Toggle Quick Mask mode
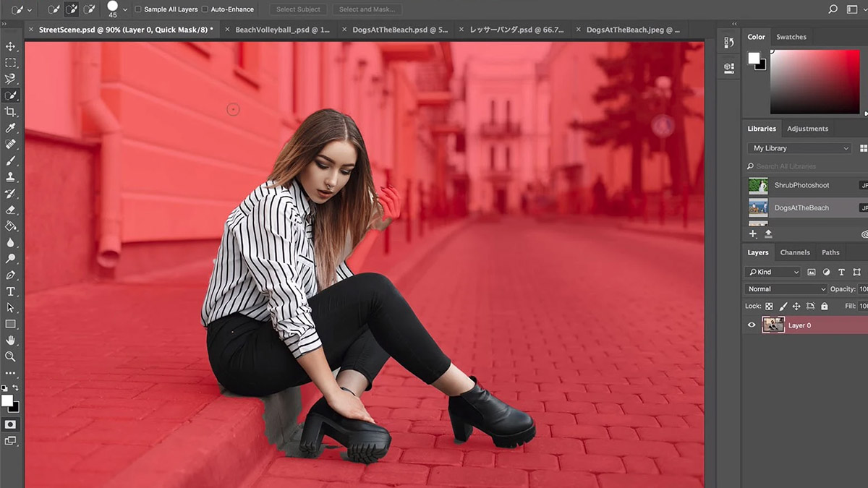Image resolution: width=868 pixels, height=488 pixels. point(10,424)
